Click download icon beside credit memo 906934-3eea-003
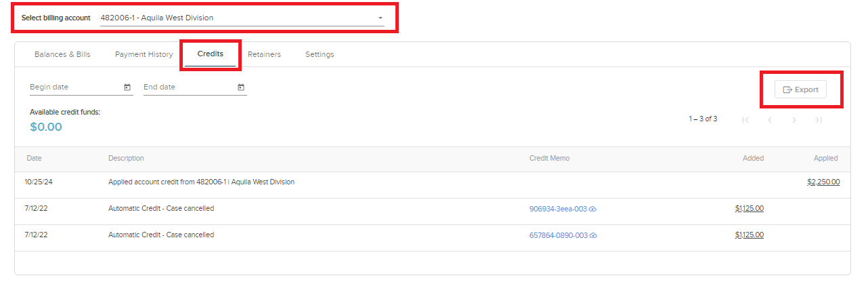 point(593,209)
